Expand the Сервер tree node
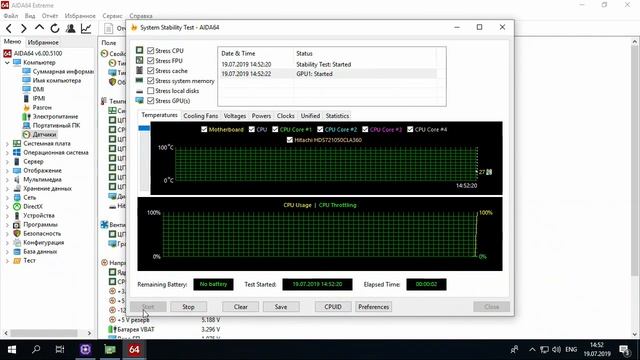The image size is (640, 360). [x=7, y=162]
